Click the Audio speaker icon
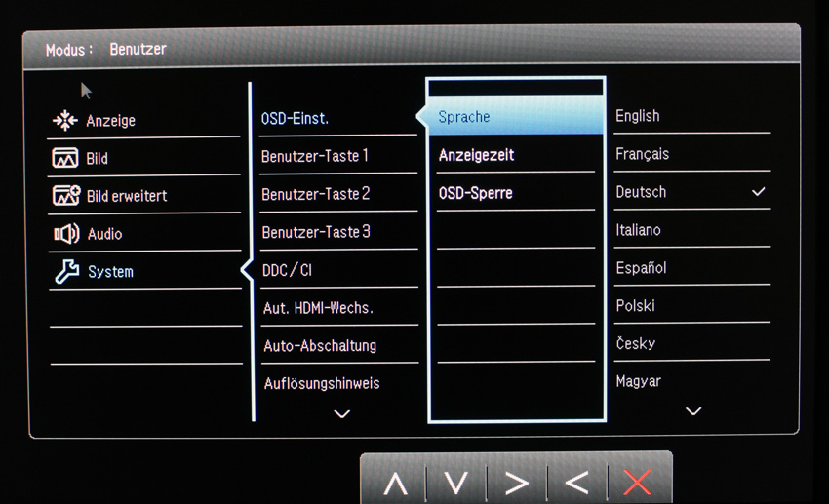The image size is (829, 504). point(66,234)
